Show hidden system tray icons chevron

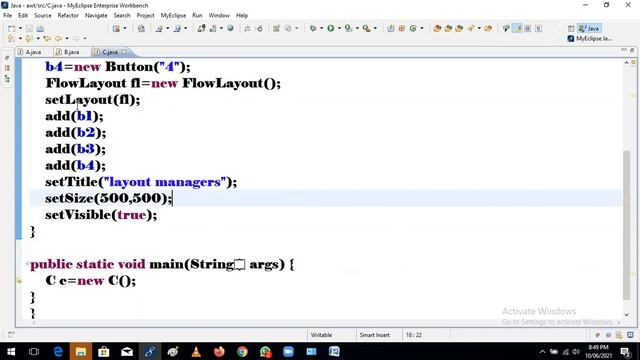click(542, 351)
